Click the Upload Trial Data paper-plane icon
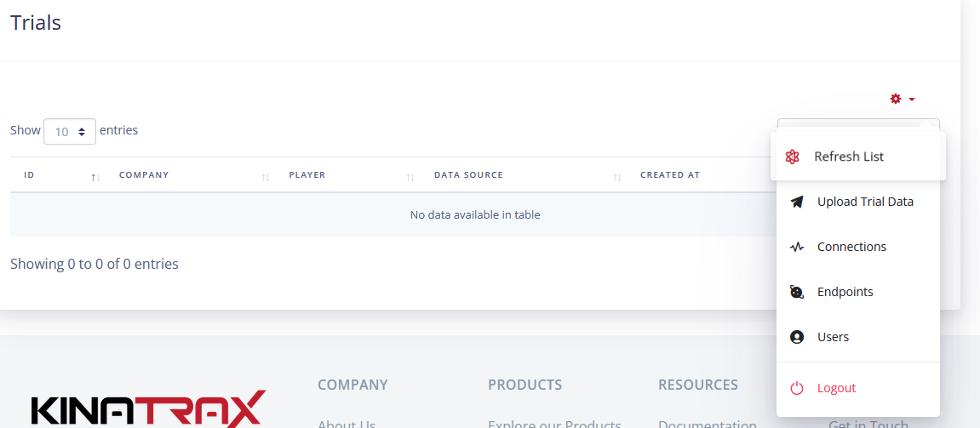Image resolution: width=980 pixels, height=428 pixels. click(x=797, y=202)
